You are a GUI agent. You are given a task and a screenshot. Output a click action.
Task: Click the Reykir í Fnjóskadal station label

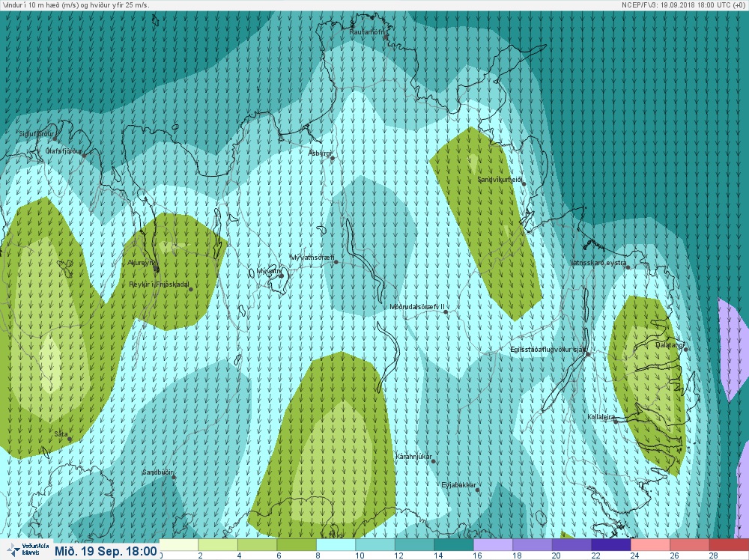(159, 284)
